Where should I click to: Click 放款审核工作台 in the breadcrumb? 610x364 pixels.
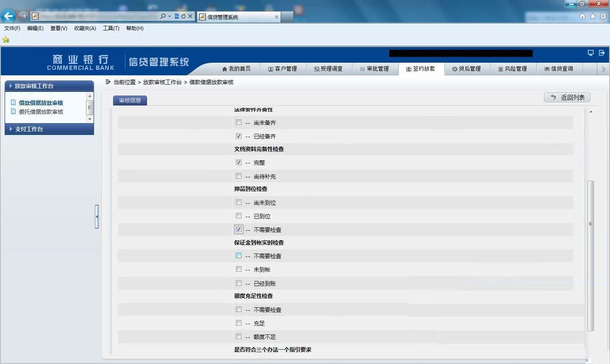pos(162,82)
